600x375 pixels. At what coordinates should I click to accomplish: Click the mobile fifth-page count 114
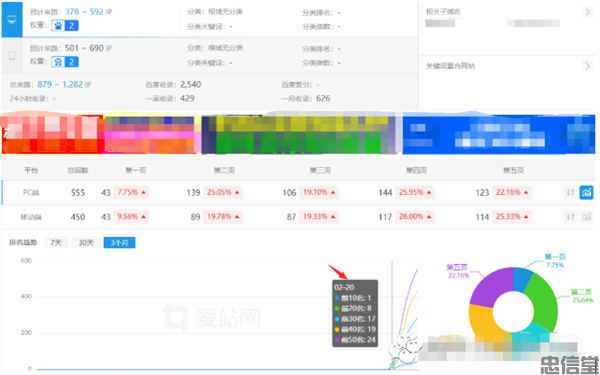(x=483, y=217)
